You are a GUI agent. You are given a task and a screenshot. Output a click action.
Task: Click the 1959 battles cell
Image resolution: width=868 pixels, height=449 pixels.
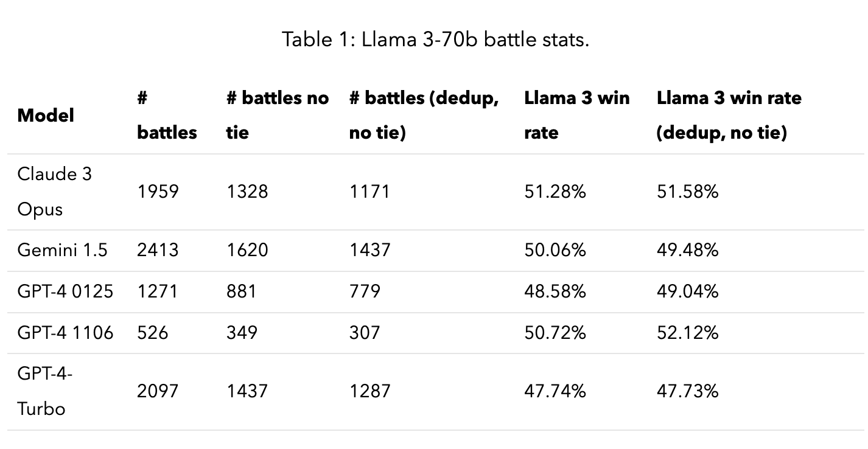158,192
